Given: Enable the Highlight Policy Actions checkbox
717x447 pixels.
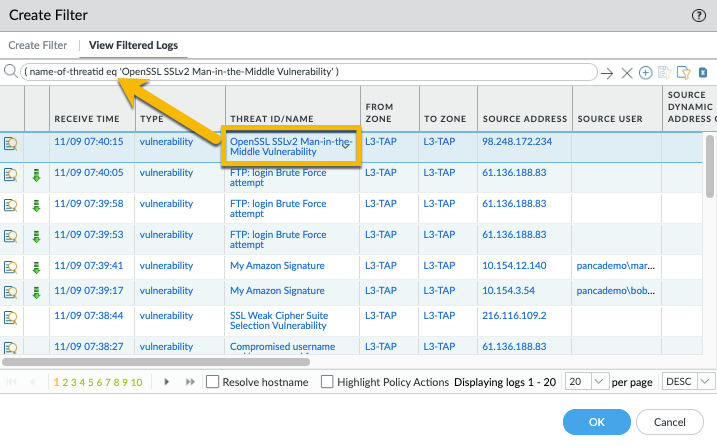Looking at the screenshot, I should coord(327,382).
